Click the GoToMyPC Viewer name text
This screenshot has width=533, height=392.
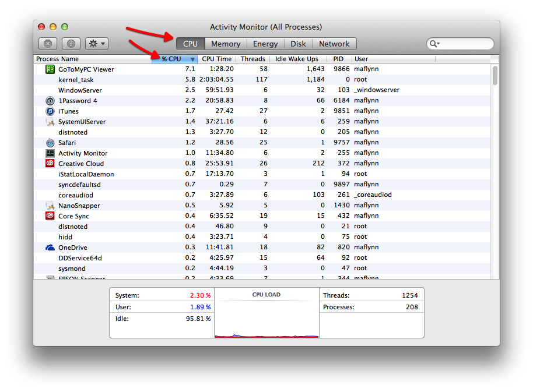click(86, 69)
